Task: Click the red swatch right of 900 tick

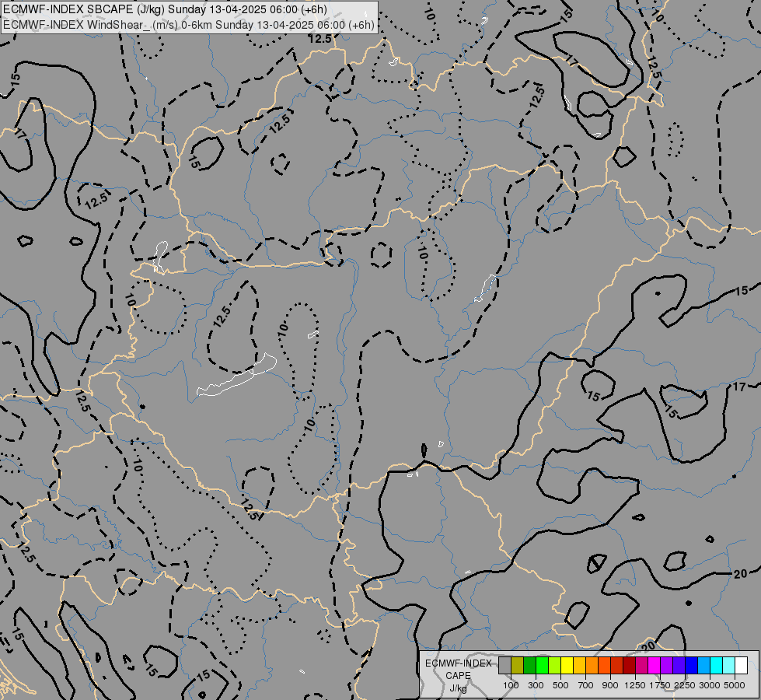Action: 617,665
